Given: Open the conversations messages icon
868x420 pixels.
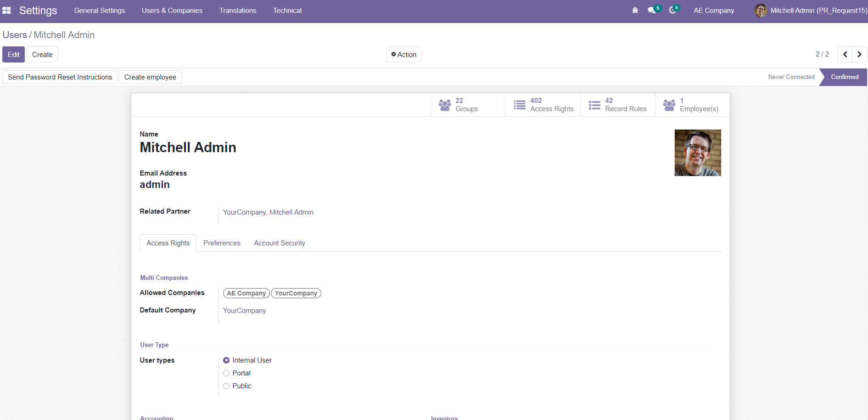Looking at the screenshot, I should click(x=652, y=10).
